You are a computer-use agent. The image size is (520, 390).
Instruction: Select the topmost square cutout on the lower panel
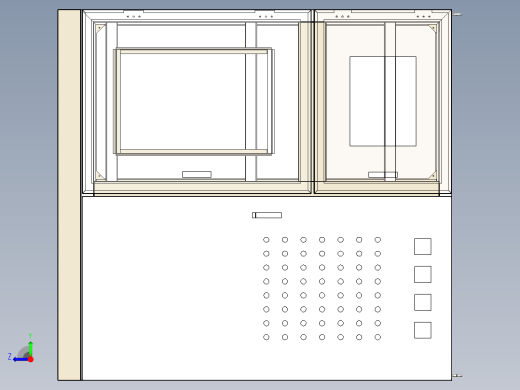click(x=423, y=246)
